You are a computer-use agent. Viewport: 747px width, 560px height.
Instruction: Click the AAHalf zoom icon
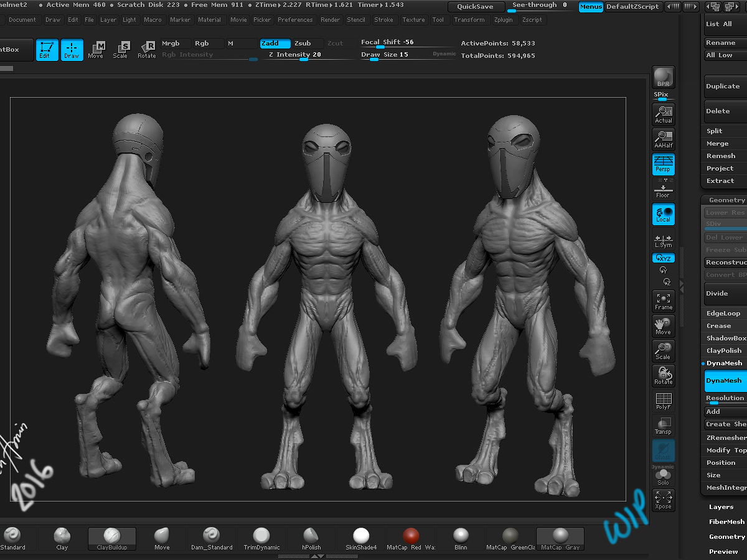click(663, 139)
